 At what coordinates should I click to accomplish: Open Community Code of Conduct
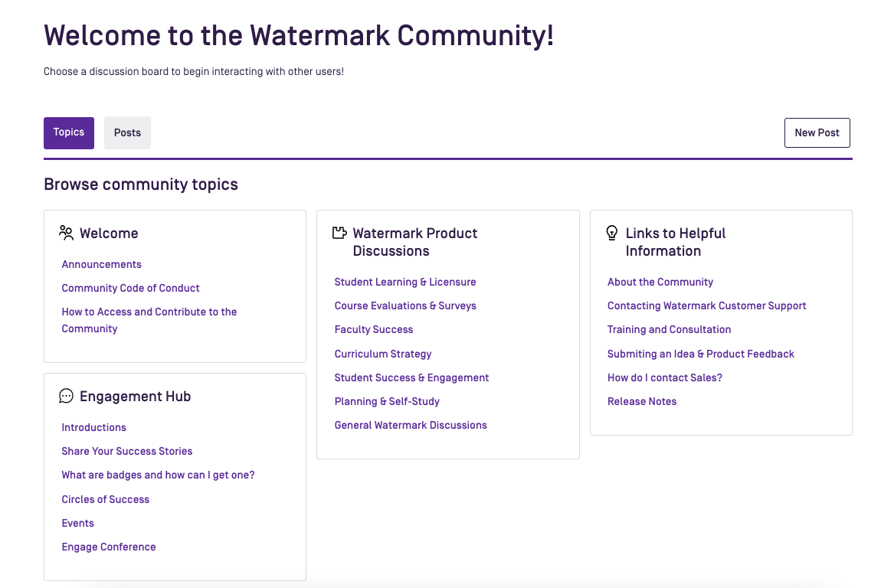pyautogui.click(x=130, y=288)
